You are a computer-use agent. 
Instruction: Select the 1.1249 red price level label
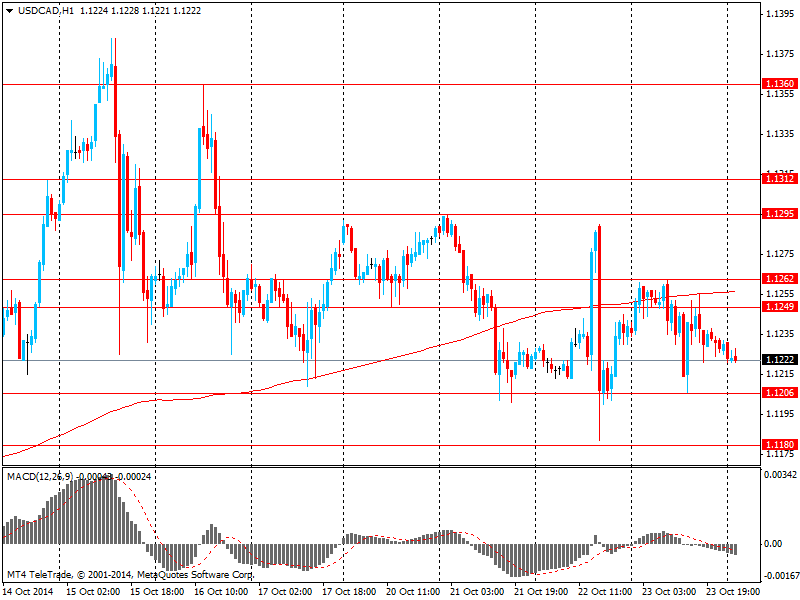779,306
